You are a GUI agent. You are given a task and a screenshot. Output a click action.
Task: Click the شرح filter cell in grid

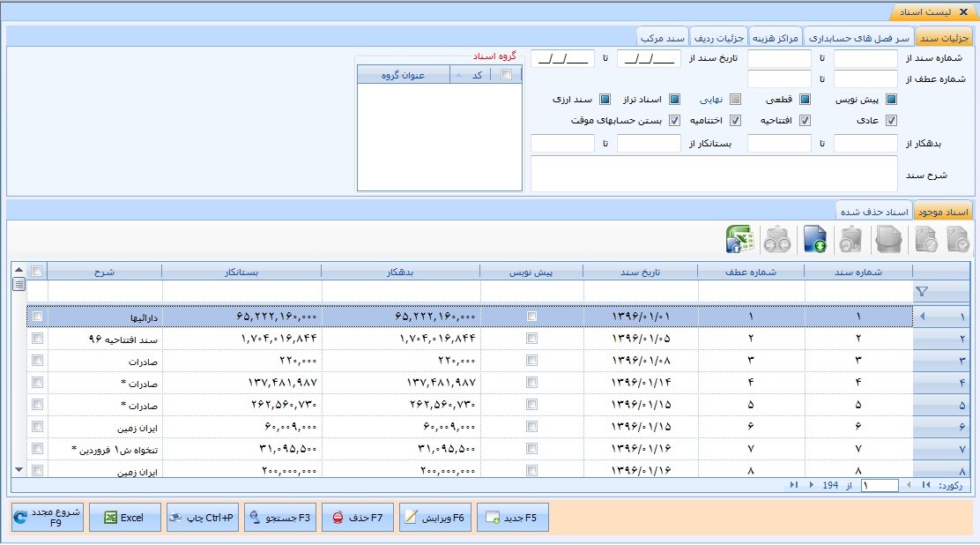tap(105, 292)
